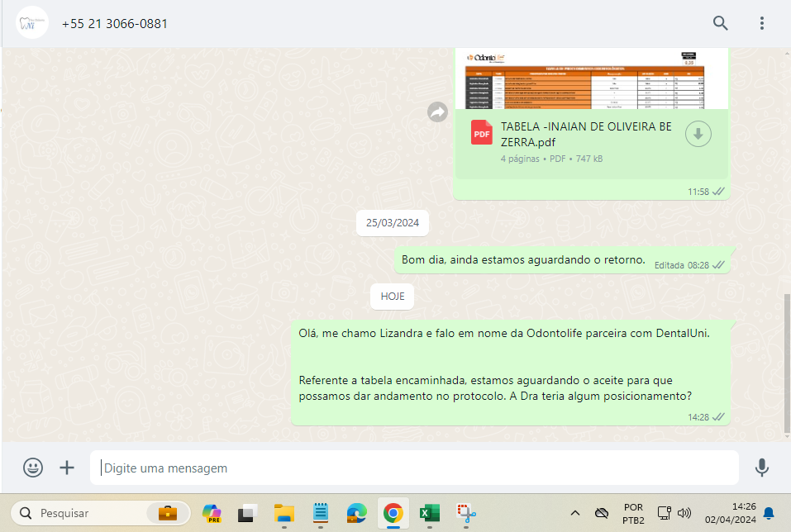Viewport: 791px width, 532px height.
Task: Open network display tray icon
Action: 664,513
